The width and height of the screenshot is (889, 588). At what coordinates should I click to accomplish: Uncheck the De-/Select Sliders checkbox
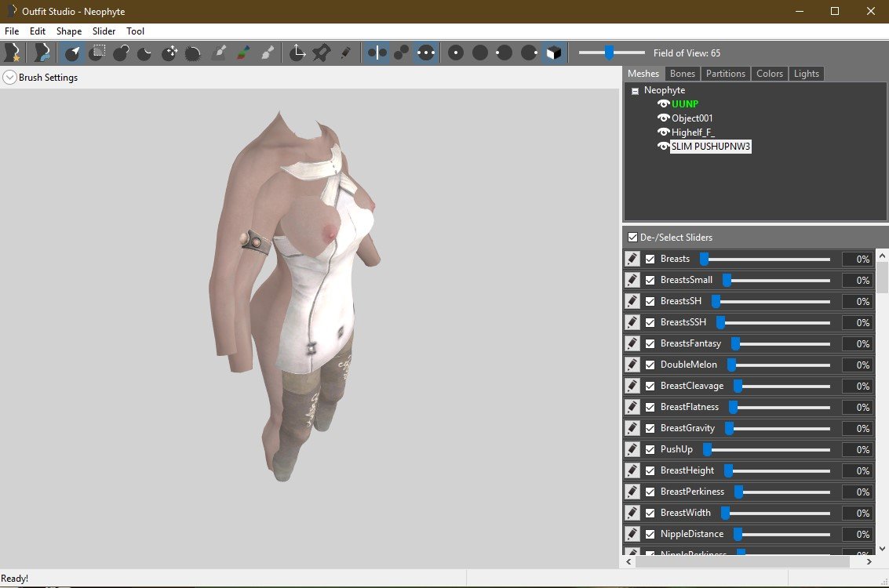(x=632, y=237)
